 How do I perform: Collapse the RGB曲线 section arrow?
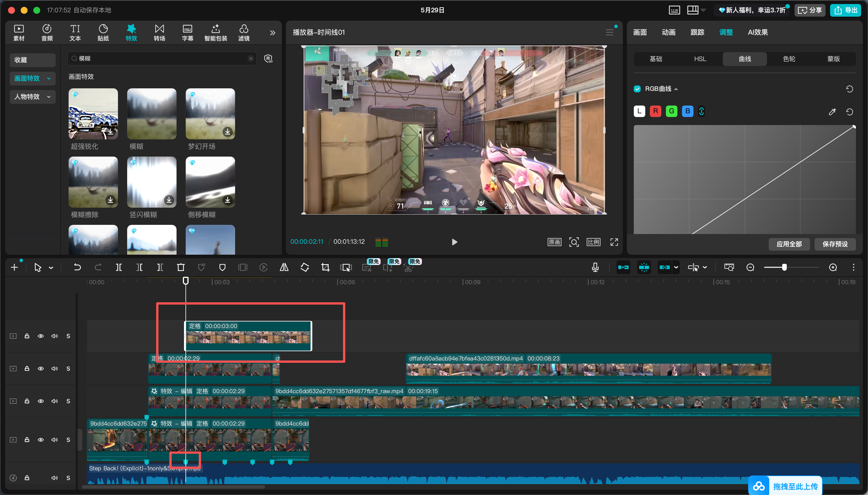click(676, 89)
